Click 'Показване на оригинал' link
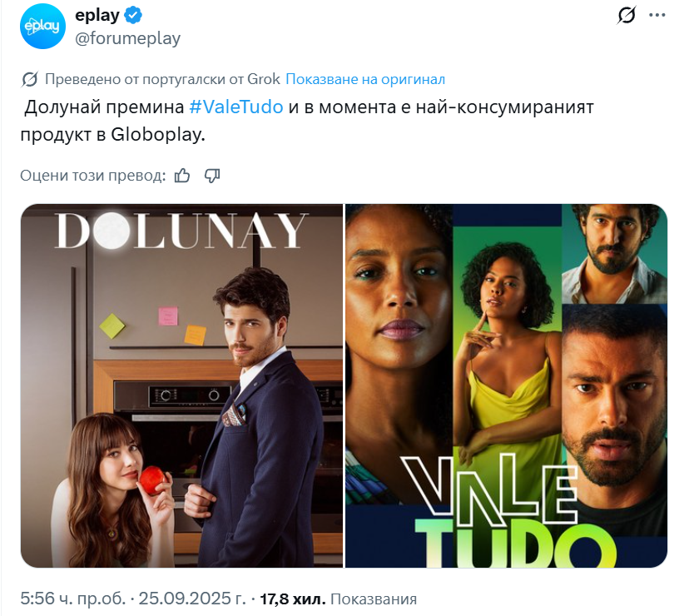This screenshot has width=679, height=616. click(365, 79)
